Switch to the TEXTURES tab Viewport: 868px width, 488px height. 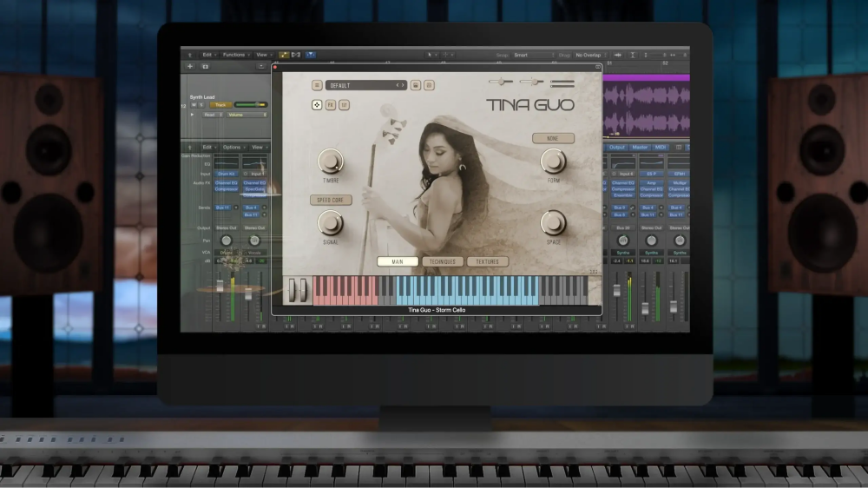[x=487, y=261]
